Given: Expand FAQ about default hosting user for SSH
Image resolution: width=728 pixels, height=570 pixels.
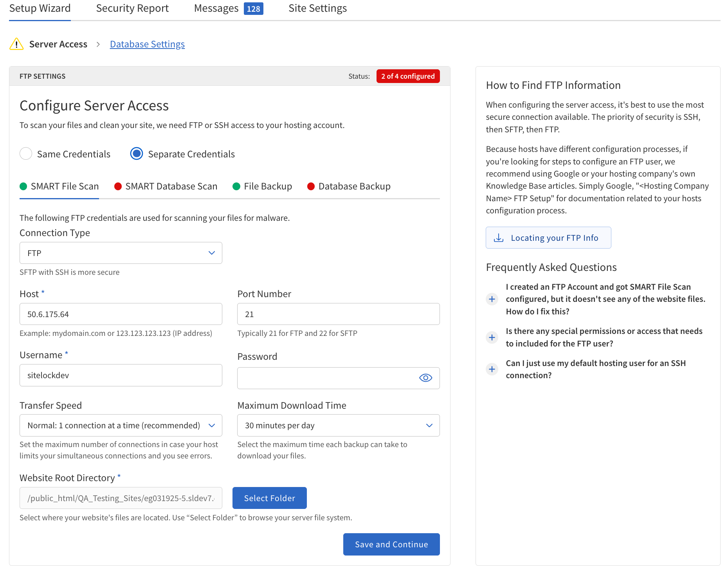Looking at the screenshot, I should [x=492, y=369].
